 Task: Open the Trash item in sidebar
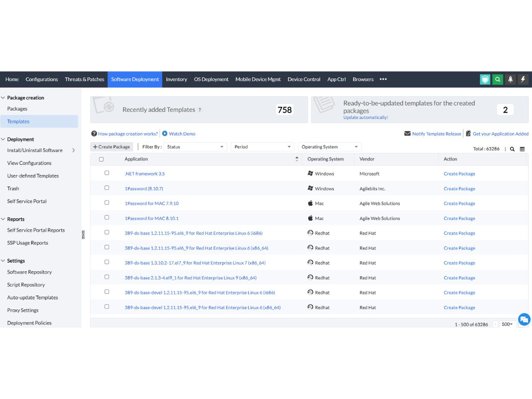(x=13, y=188)
